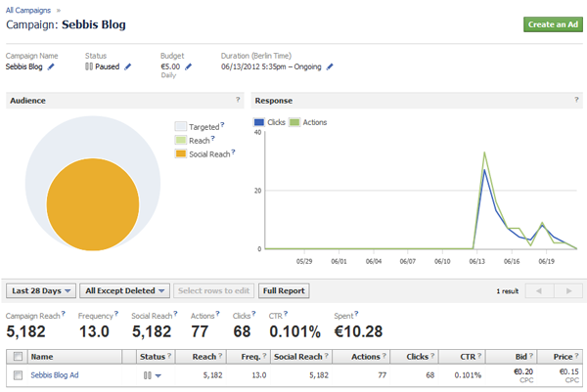The width and height of the screenshot is (587, 392).
Task: Open status dropdown for Sebbis Blog Ad
Action: coord(158,375)
